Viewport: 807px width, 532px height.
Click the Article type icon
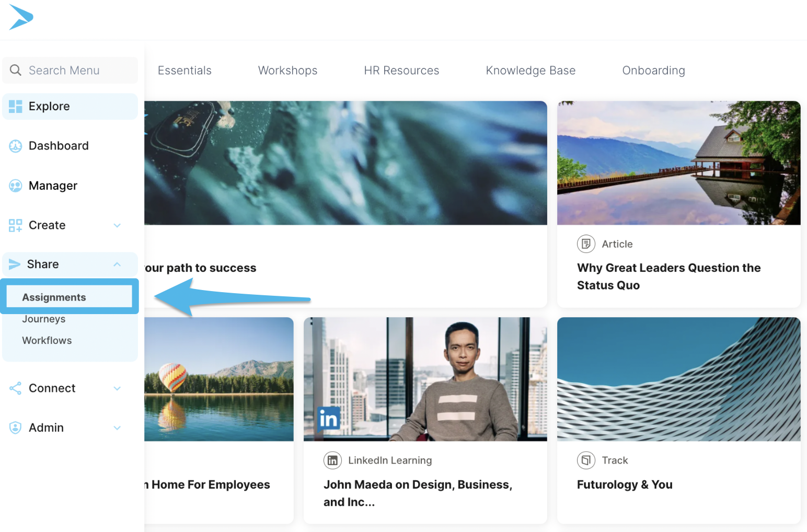point(586,244)
